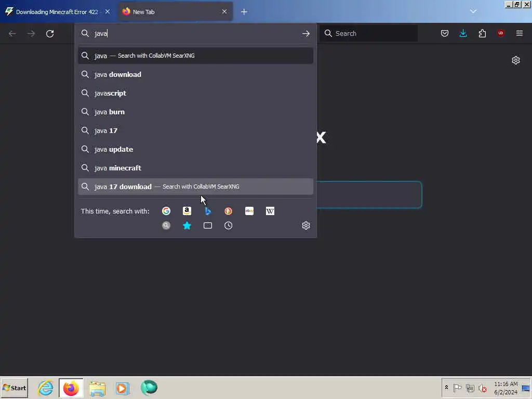Open Action Center flag icon

457,388
